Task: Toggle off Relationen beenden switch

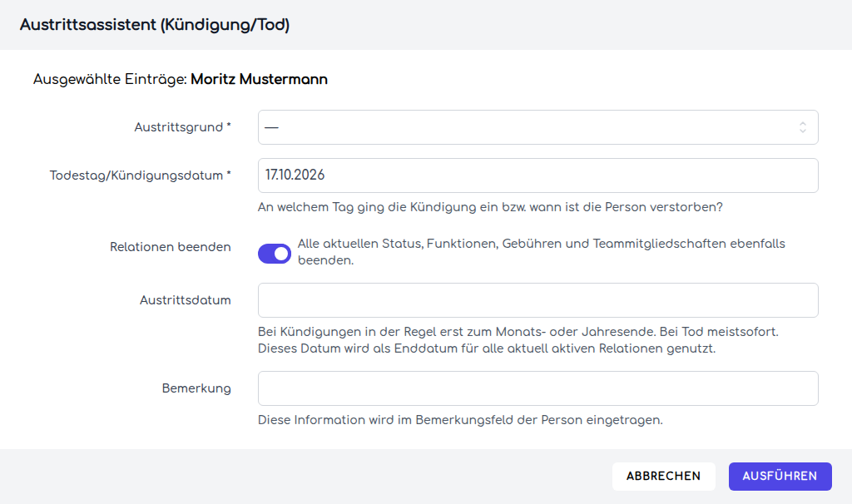Action: click(x=275, y=254)
